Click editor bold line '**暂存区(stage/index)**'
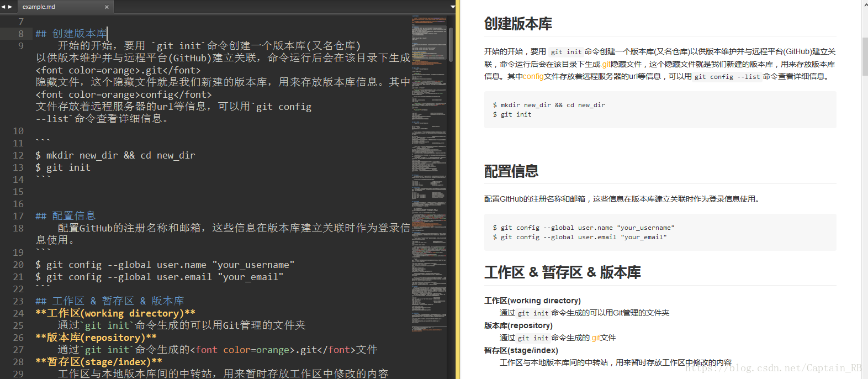Viewport: 868px width, 379px height. [x=99, y=362]
